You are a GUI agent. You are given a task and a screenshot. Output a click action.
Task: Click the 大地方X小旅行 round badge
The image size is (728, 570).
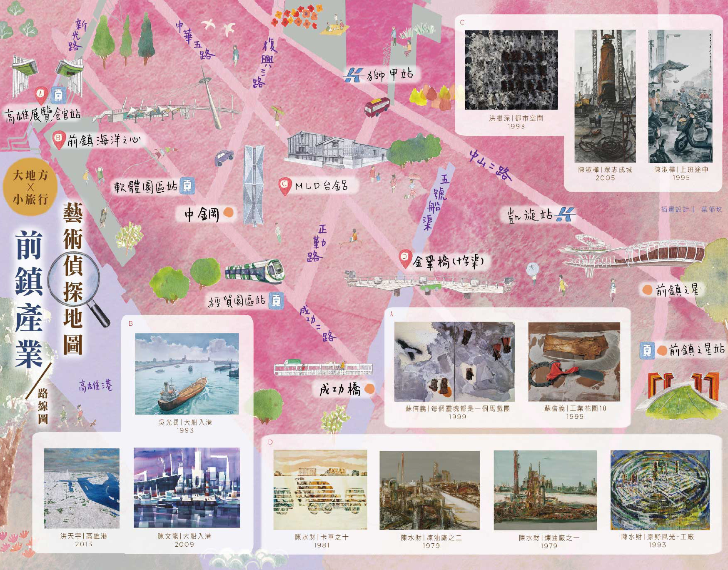(x=30, y=187)
